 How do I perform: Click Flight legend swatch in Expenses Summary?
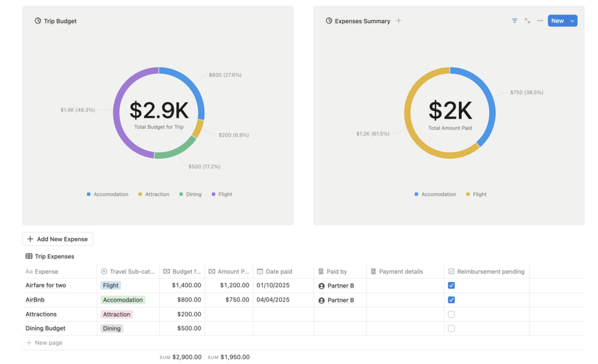(x=468, y=194)
